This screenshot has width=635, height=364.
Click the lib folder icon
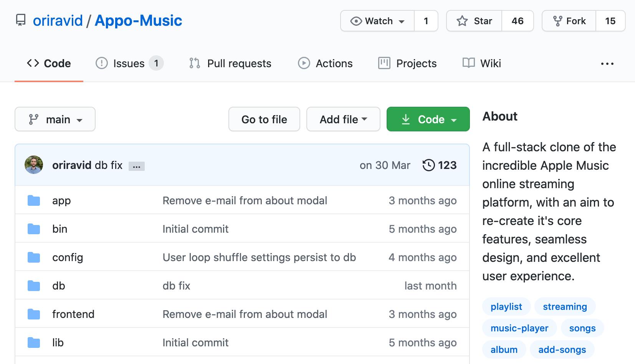34,342
